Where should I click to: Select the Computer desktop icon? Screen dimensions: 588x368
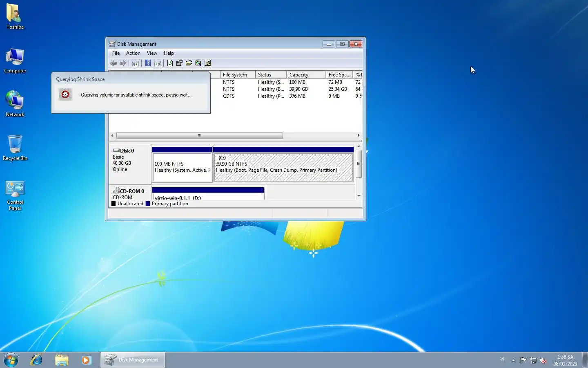click(15, 61)
